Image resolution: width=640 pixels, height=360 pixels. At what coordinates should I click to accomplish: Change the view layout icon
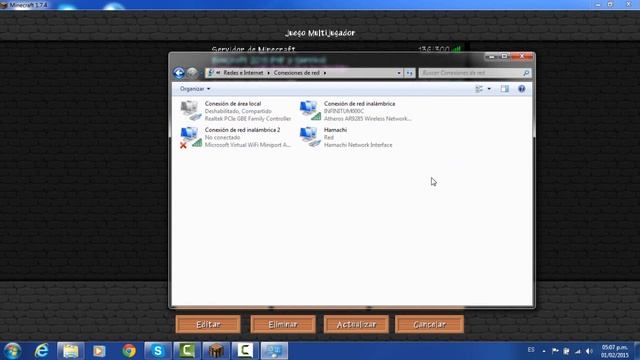click(479, 89)
